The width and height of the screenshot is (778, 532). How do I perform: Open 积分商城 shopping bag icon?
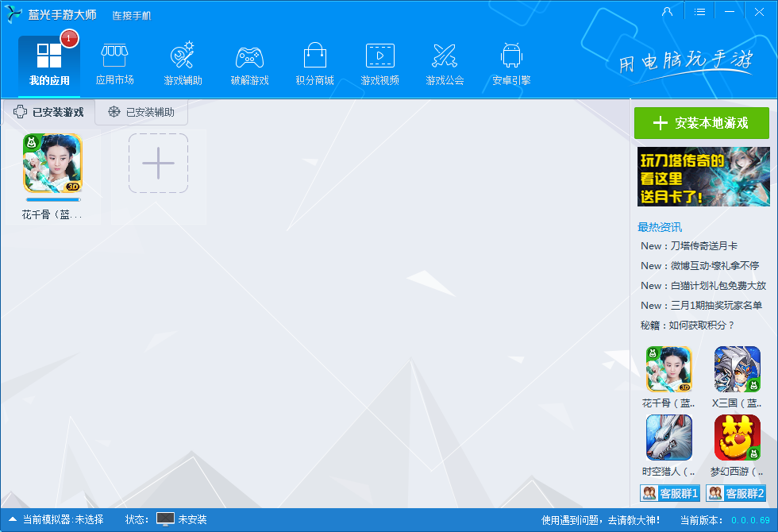click(314, 57)
